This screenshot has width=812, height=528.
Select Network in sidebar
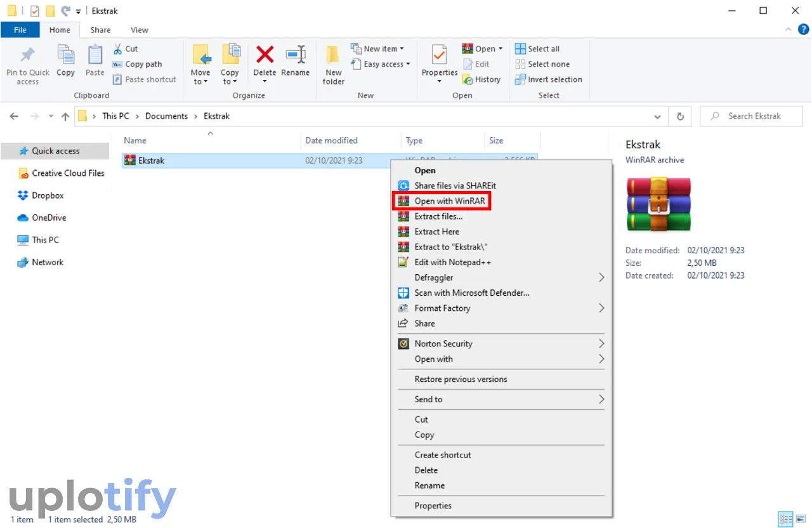coord(41,262)
